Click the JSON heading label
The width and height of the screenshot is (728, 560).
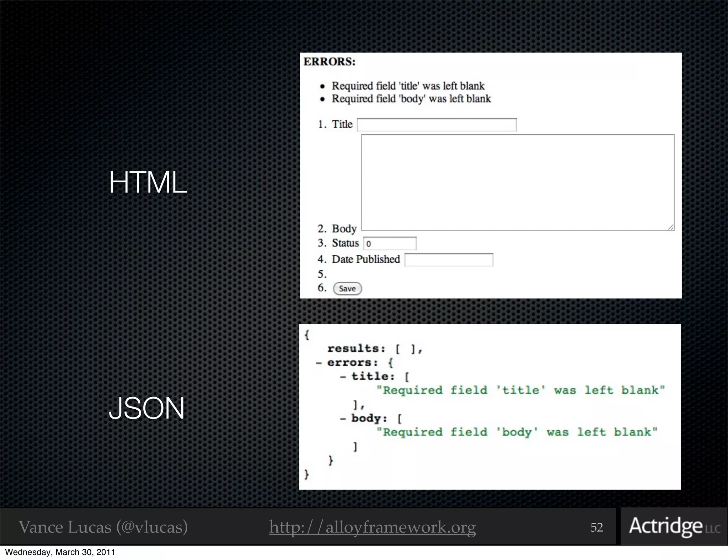click(146, 408)
